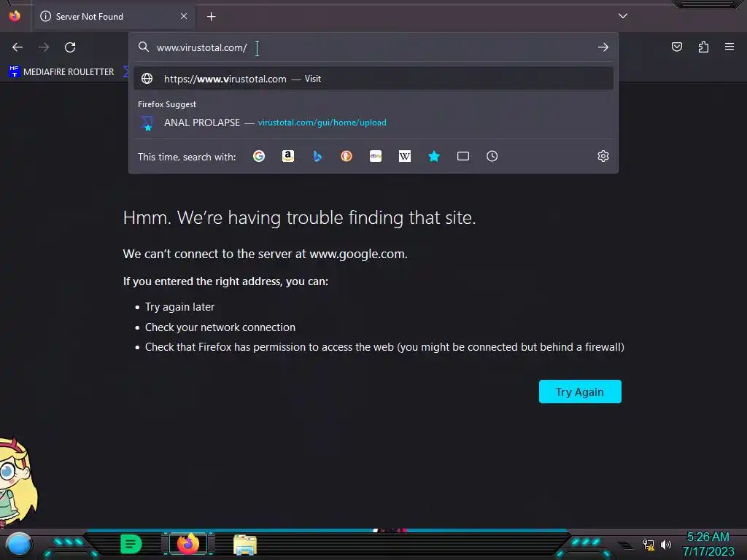Screen dimensions: 747x560
Task: Click inside the address bar text field
Action: point(373,47)
